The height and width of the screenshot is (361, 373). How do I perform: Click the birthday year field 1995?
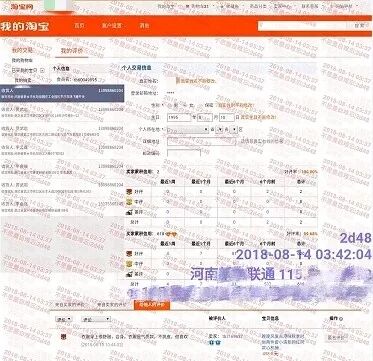click(x=179, y=118)
